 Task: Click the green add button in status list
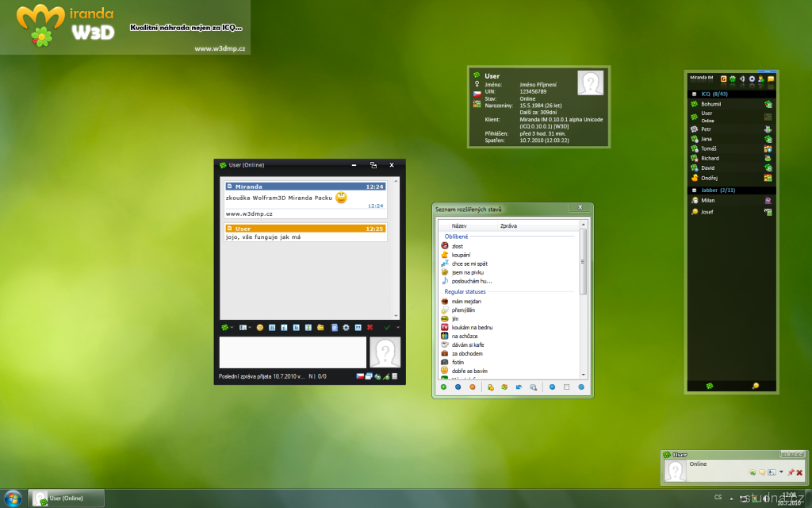coord(443,387)
